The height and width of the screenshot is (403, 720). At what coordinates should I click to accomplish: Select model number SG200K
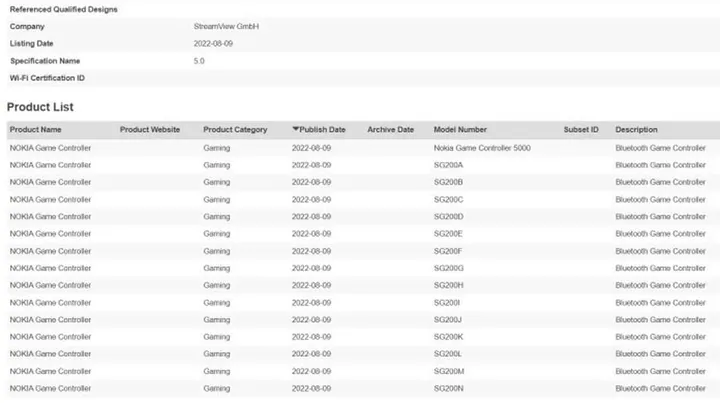coord(448,337)
